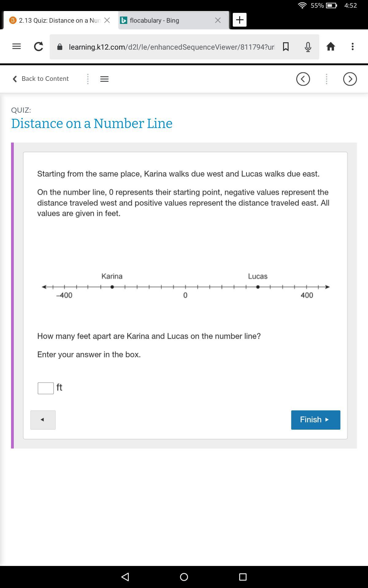Click the address bar URL
The width and height of the screenshot is (368, 588).
point(172,47)
